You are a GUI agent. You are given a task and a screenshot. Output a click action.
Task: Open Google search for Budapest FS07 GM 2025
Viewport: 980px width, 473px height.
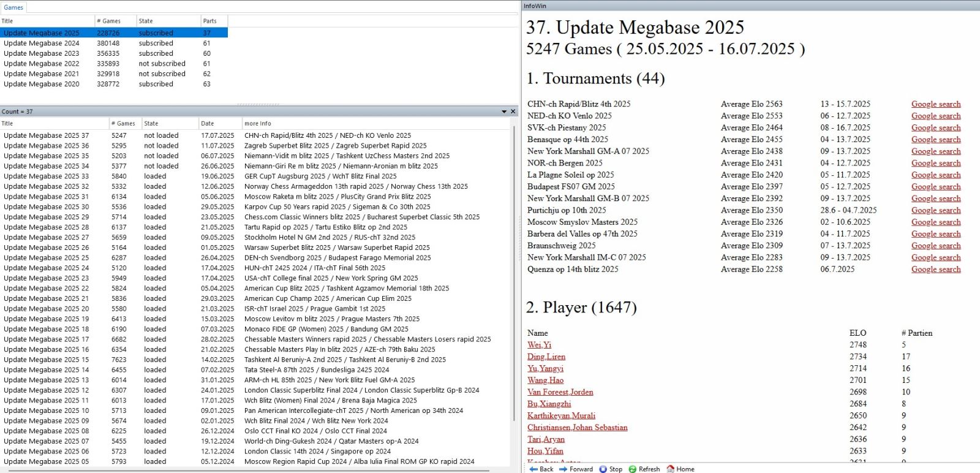click(x=936, y=186)
